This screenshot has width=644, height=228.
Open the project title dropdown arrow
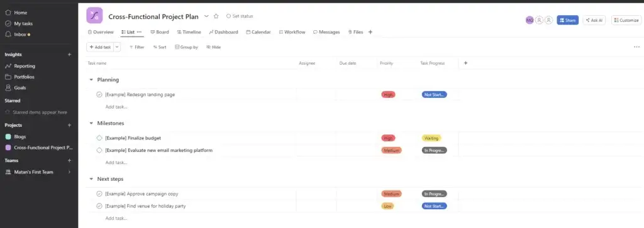[x=206, y=16]
